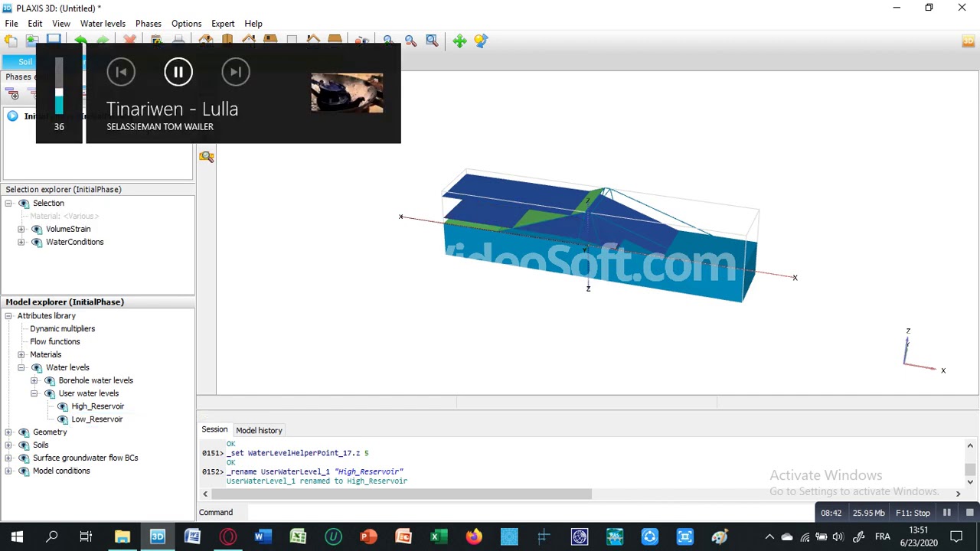
Task: Toggle visibility eye of Surface groundwater flow BCs
Action: pos(23,458)
